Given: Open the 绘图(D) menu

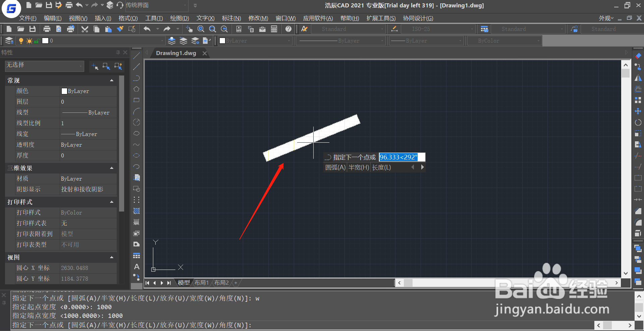Looking at the screenshot, I should coord(179,18).
